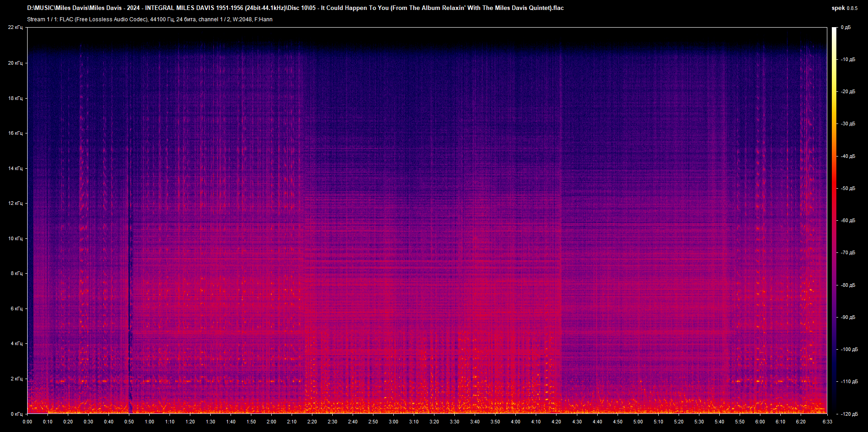The height and width of the screenshot is (432, 868).
Task: Click the -110 дБ level label
Action: (849, 381)
